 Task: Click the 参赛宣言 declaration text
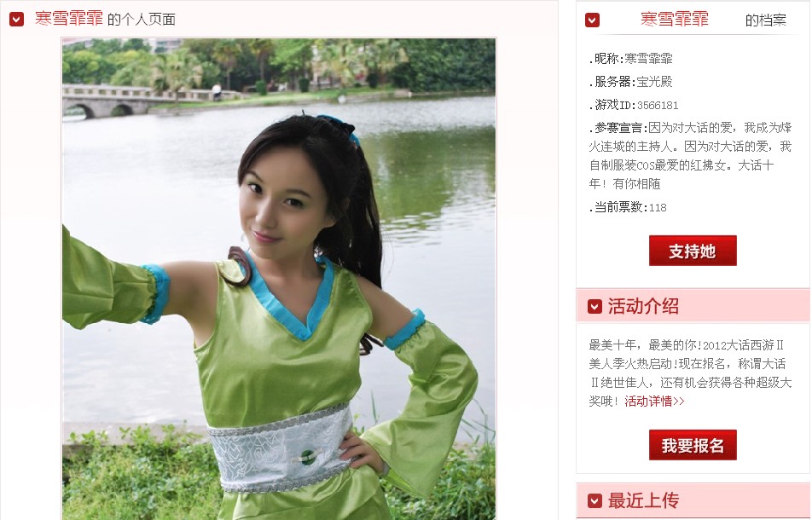[690, 156]
